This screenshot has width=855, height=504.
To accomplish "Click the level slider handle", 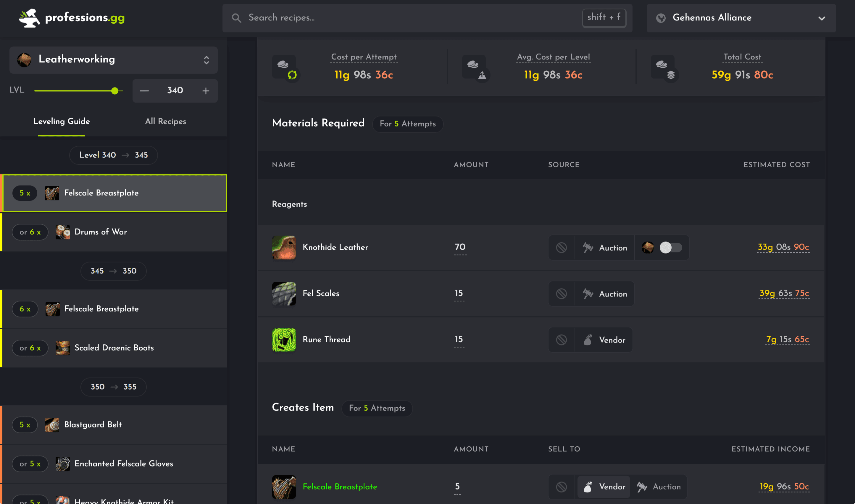I will 115,91.
